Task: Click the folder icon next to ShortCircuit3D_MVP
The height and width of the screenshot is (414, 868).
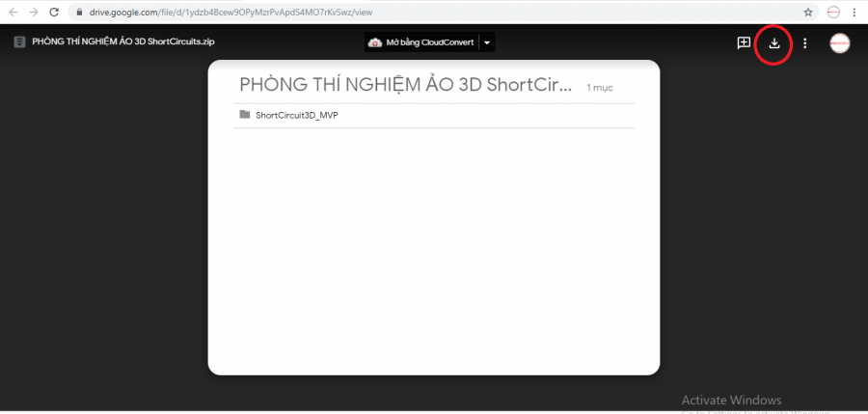Action: (245, 115)
